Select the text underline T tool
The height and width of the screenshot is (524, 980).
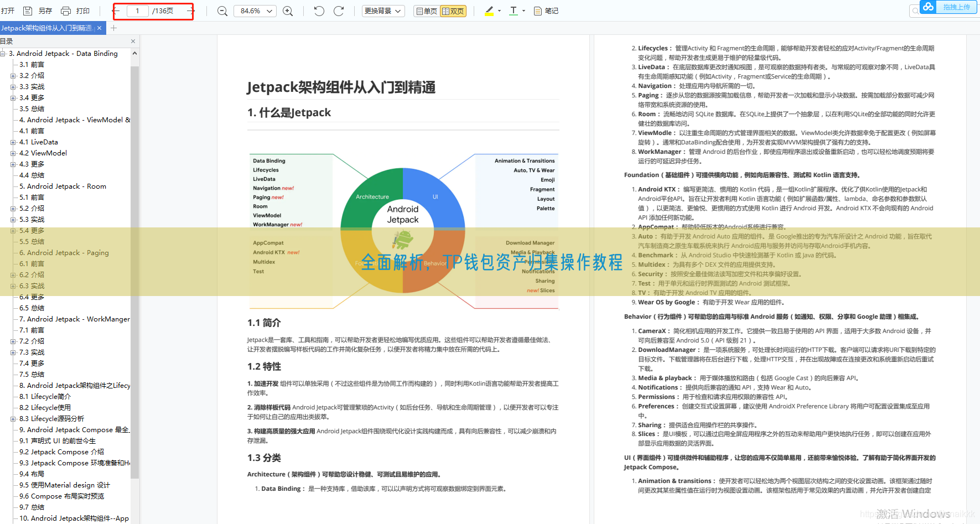click(x=514, y=11)
